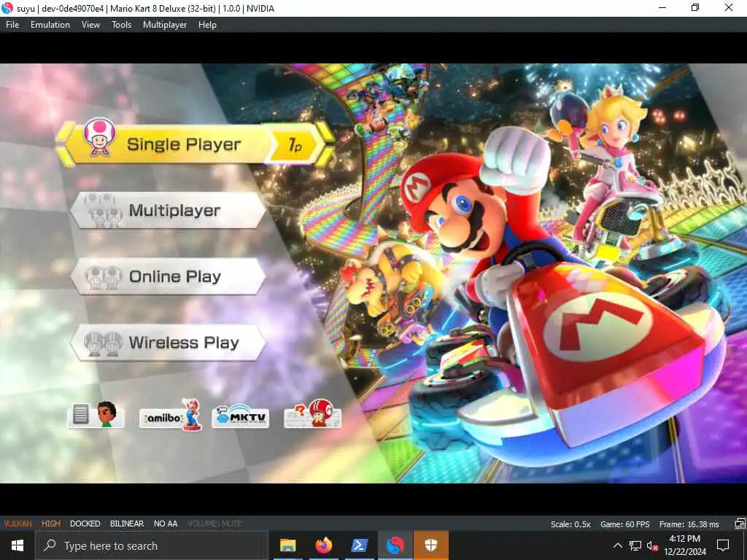The image size is (747, 560).
Task: Click the Game: 60 FPS status text
Action: pos(624,524)
